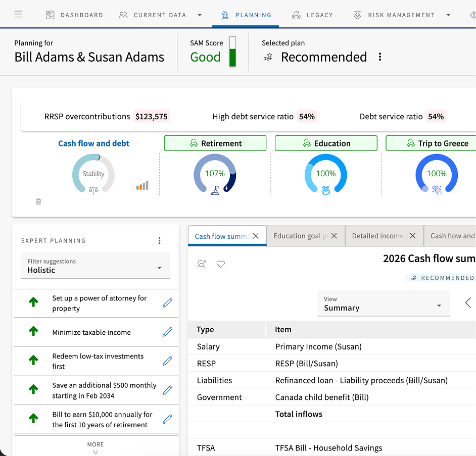Viewport: 476px width, 456px height.
Task: Open the View Summary dropdown
Action: [x=384, y=303]
